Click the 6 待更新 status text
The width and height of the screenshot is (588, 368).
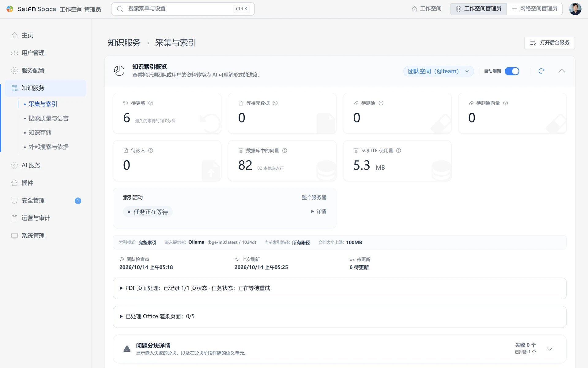point(359,267)
